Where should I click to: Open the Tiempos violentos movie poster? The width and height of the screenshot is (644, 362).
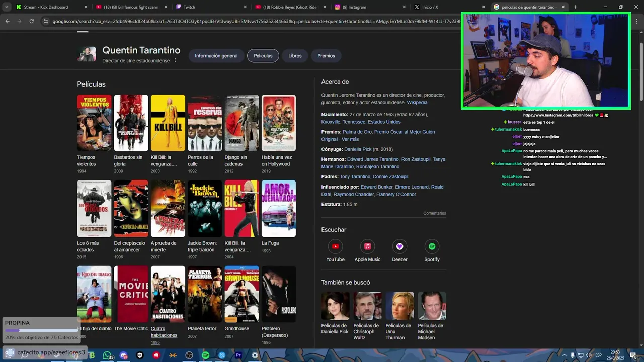pyautogui.click(x=94, y=123)
